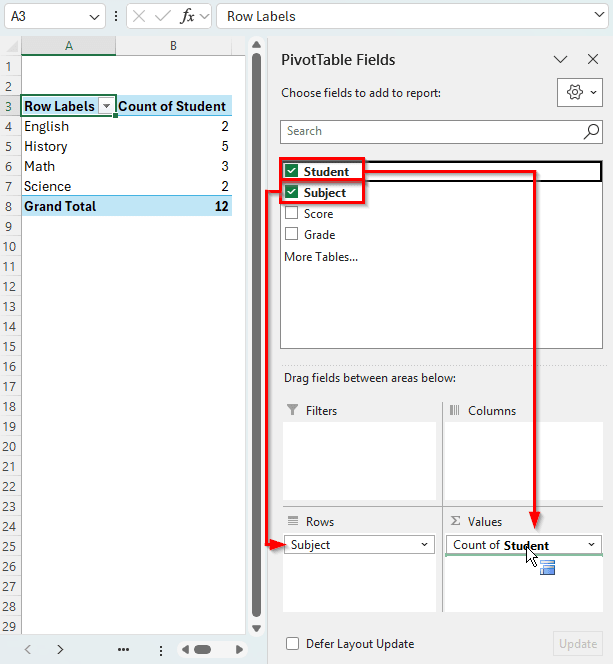Click in the field Search box

click(x=430, y=131)
